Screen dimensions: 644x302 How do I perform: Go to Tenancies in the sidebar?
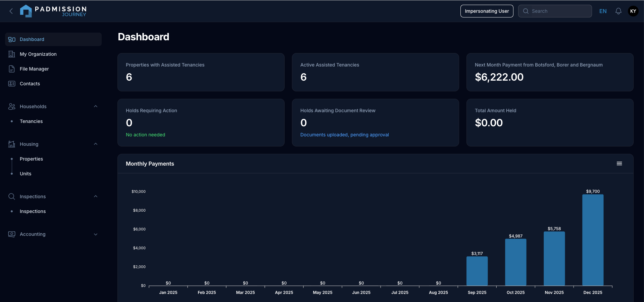pos(31,121)
